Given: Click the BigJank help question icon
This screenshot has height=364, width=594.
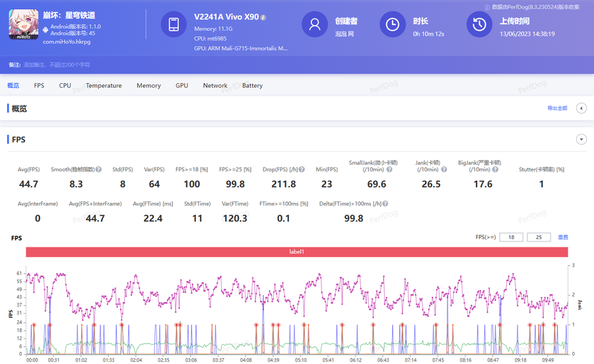Looking at the screenshot, I should pos(495,169).
